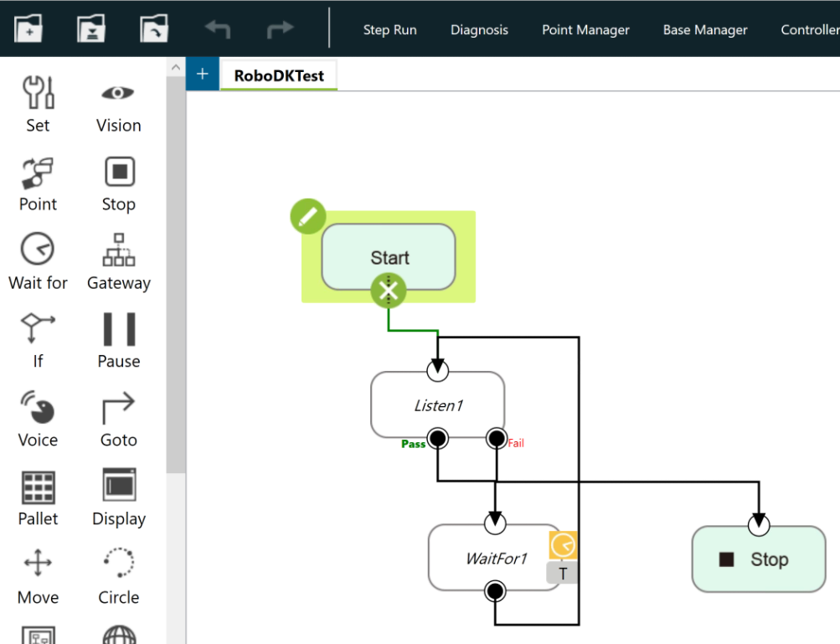840x644 pixels.
Task: Pick the Voice node tool
Action: [x=38, y=419]
